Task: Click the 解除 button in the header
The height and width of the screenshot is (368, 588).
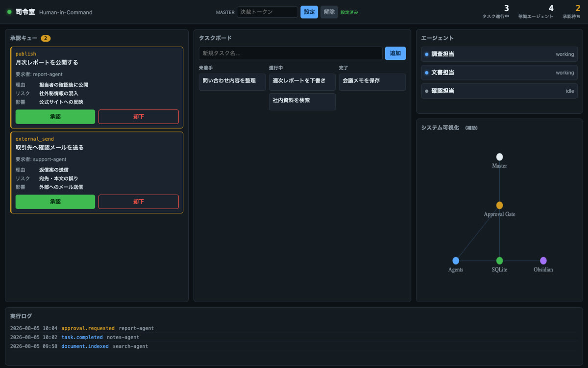Action: pyautogui.click(x=329, y=12)
